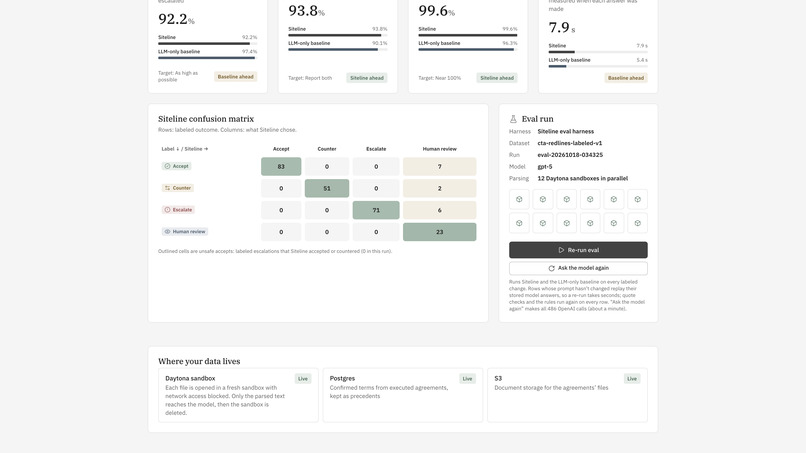Click matrix cell showing 51

point(327,188)
